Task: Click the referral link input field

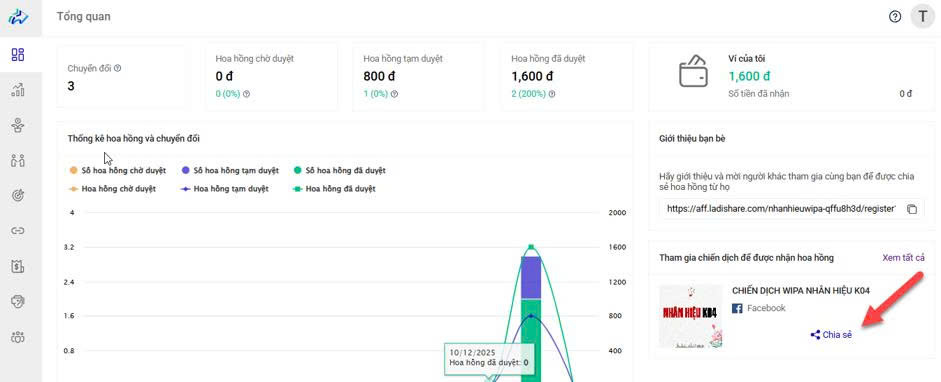Action: (780, 209)
